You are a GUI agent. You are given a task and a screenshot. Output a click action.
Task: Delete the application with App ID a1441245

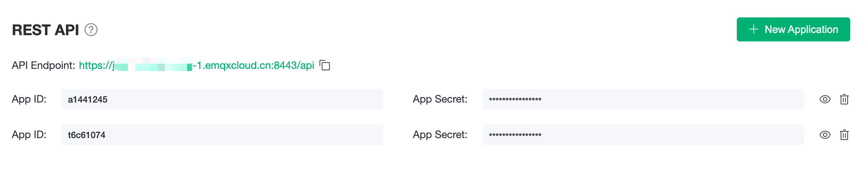[844, 99]
